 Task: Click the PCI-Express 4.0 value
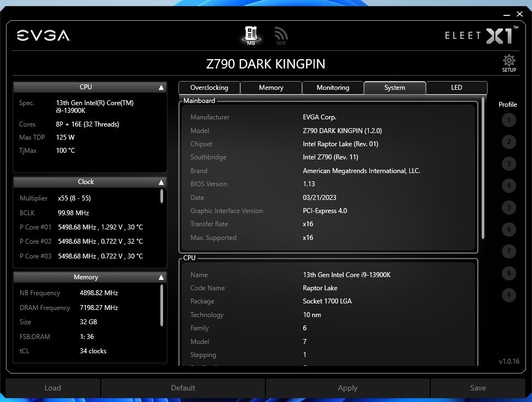325,210
